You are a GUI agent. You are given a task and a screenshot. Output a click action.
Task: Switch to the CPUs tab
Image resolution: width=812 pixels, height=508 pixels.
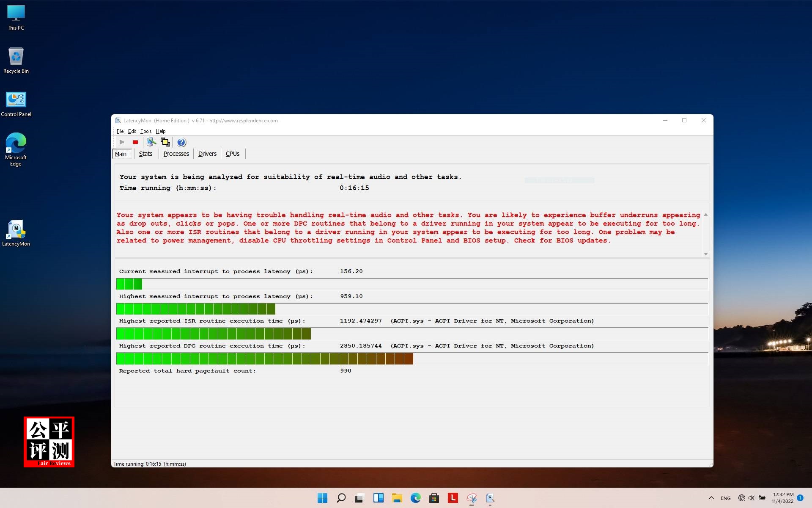click(233, 154)
